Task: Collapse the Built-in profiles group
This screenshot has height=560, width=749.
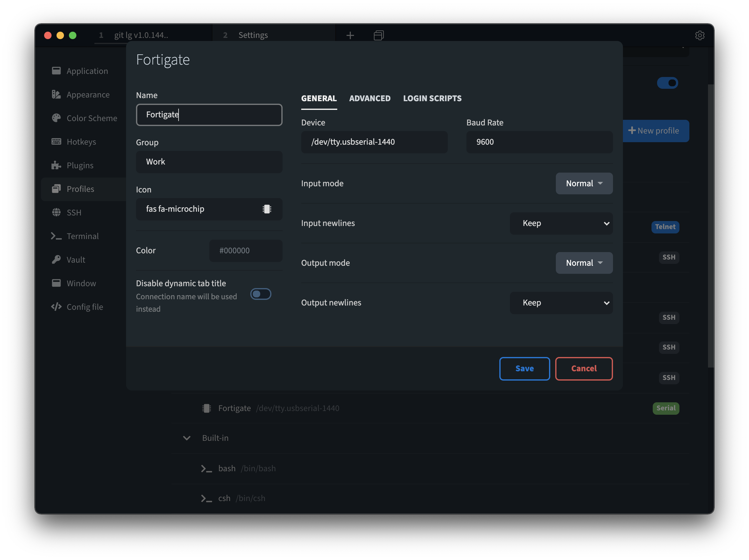Action: coord(187,438)
